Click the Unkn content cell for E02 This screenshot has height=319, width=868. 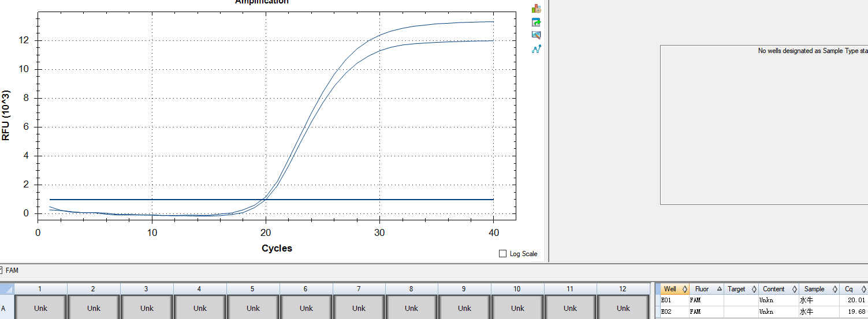778,312
